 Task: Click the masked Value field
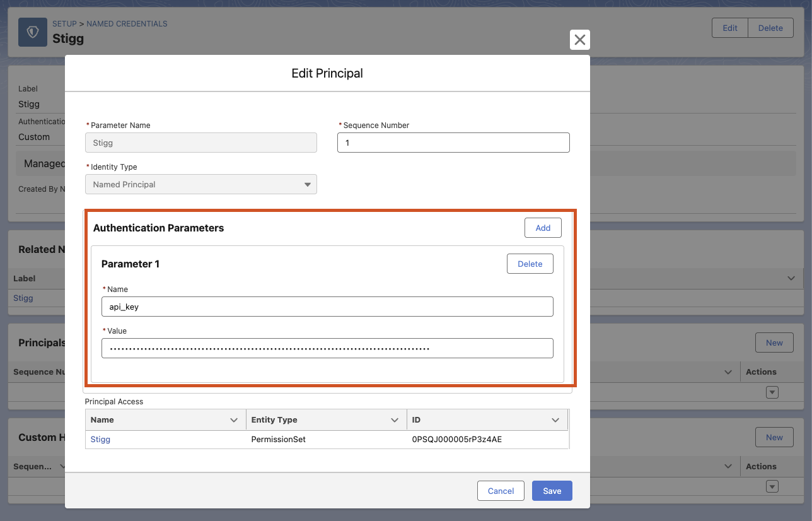327,348
